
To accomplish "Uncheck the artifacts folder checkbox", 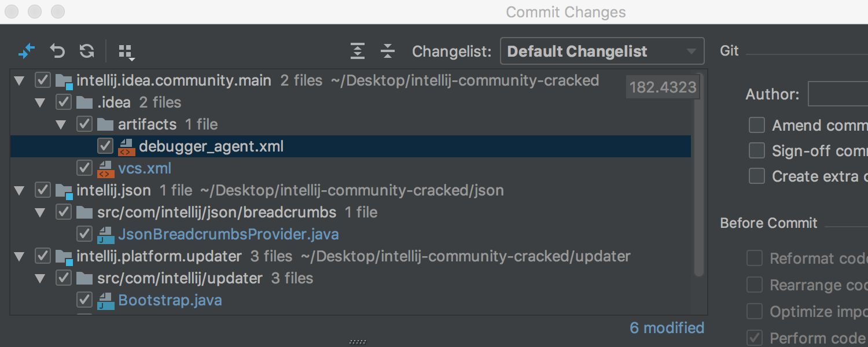I will click(84, 124).
